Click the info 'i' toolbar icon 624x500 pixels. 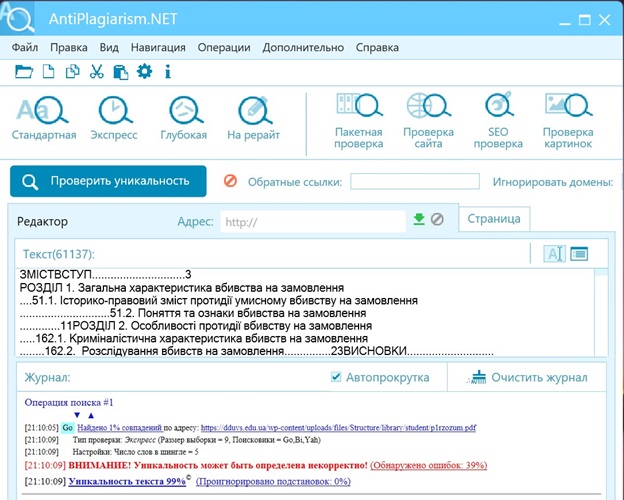(x=168, y=72)
